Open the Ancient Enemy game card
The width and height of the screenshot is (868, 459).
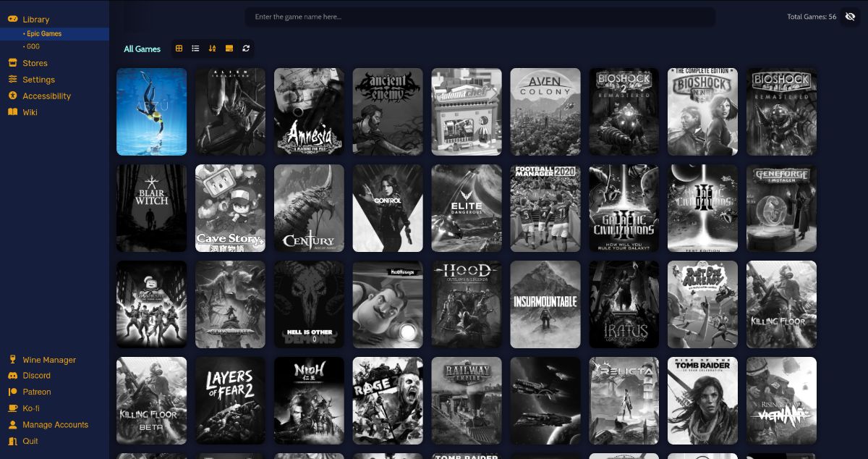coord(388,111)
